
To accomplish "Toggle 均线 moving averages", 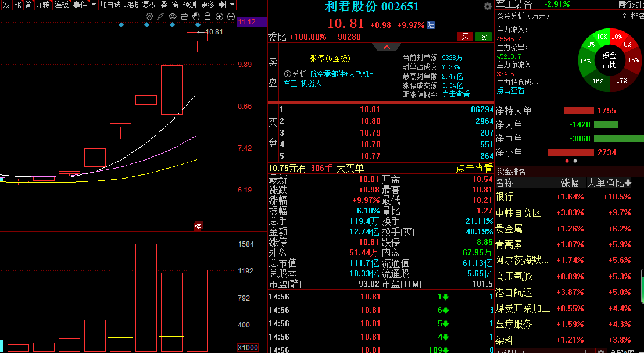I will point(131,5).
